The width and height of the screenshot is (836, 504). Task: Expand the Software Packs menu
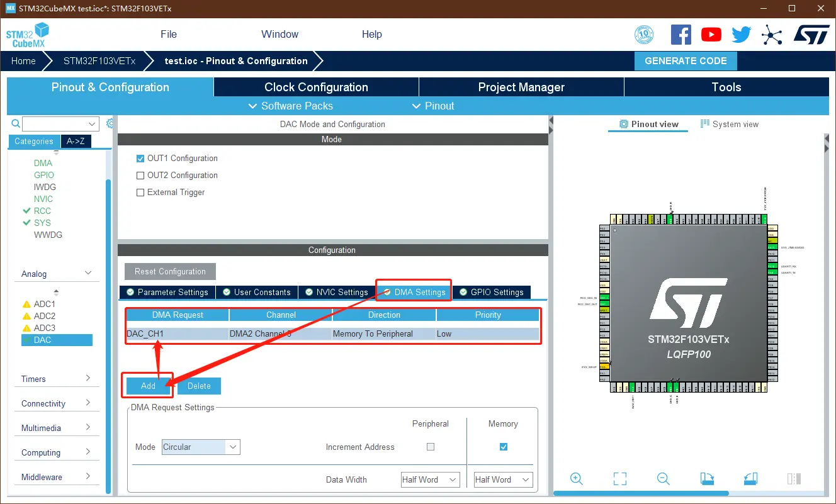pyautogui.click(x=291, y=106)
